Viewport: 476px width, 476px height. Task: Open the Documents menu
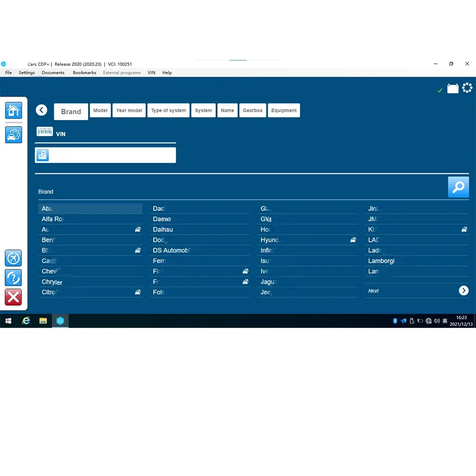point(53,72)
